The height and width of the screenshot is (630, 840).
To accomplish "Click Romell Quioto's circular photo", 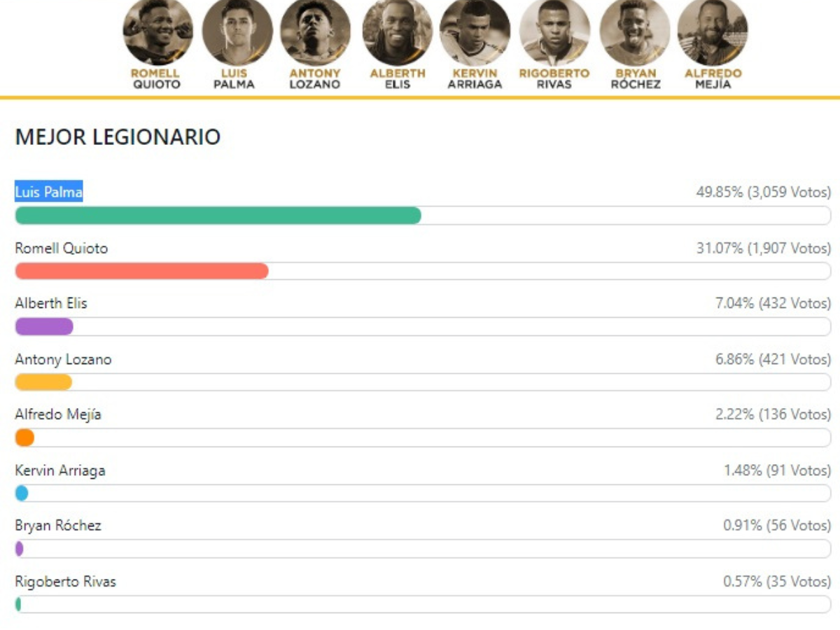I will (157, 31).
